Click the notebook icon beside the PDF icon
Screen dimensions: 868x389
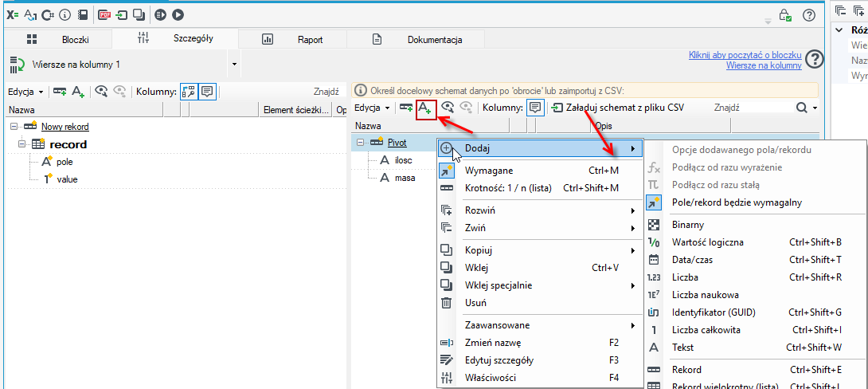pos(83,15)
